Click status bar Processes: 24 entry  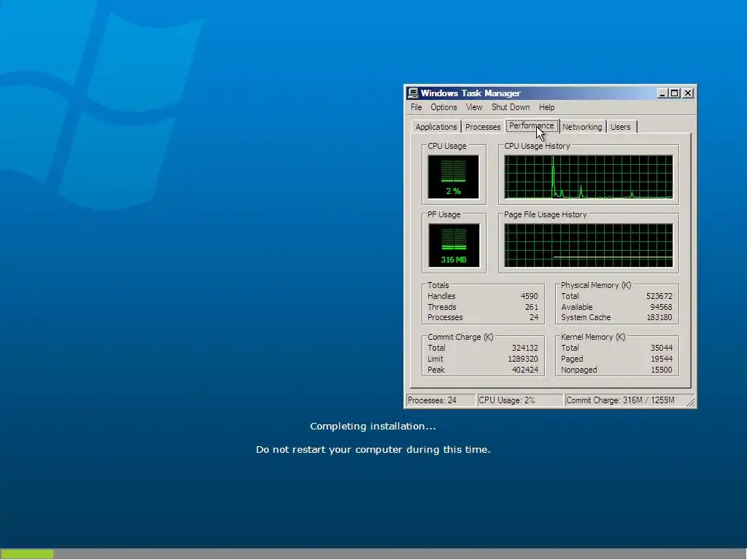coord(441,400)
